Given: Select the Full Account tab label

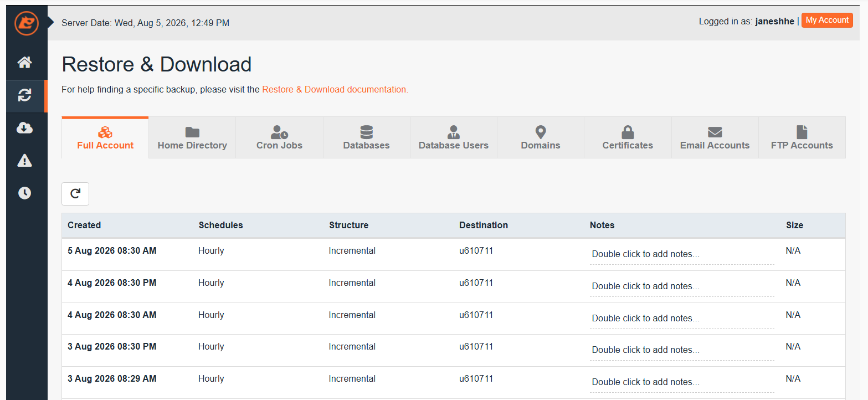Looking at the screenshot, I should tap(105, 145).
